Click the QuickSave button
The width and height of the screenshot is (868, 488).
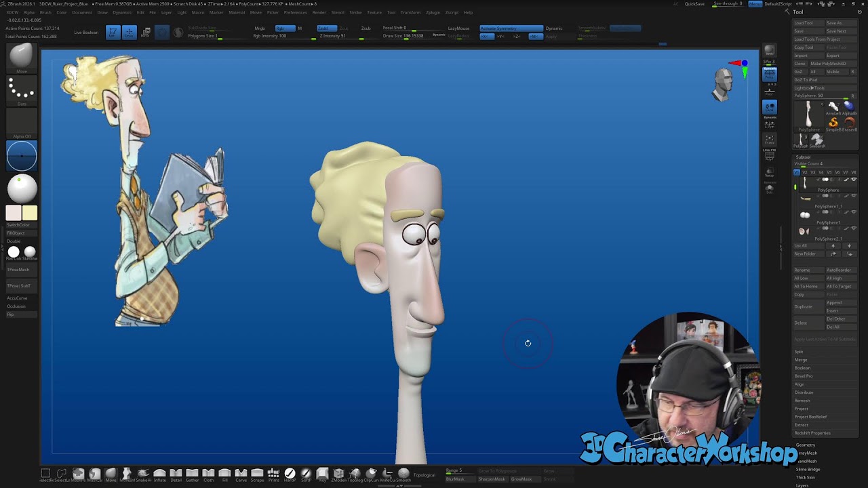pos(694,4)
